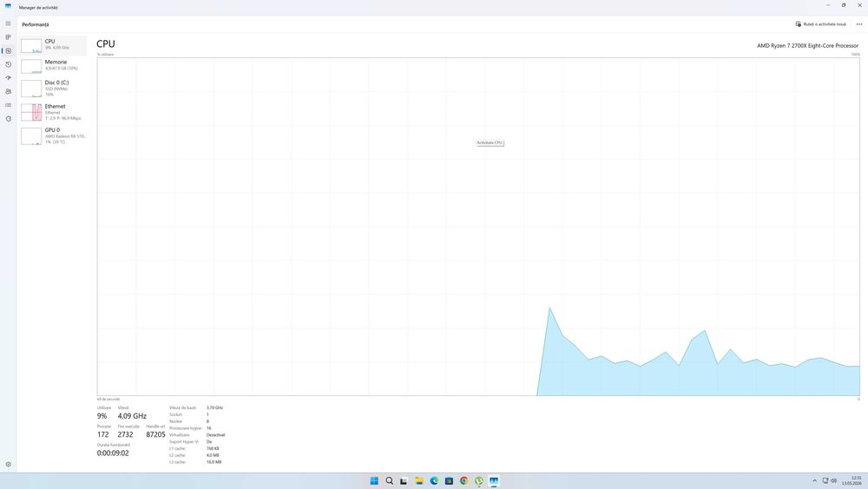Open File Explorer from the taskbar
This screenshot has height=489, width=868.
(x=419, y=480)
